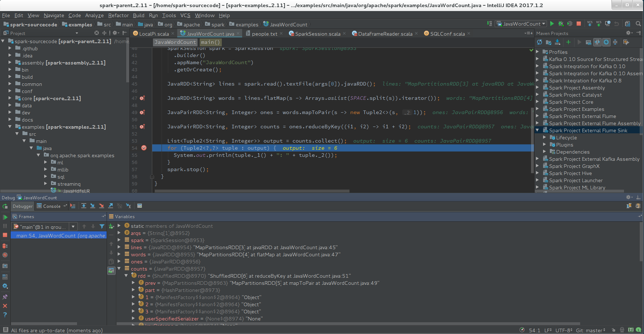Screen dimensions: 644x334
Task: Toggle the watches view in the Variables panel
Action: [111, 271]
